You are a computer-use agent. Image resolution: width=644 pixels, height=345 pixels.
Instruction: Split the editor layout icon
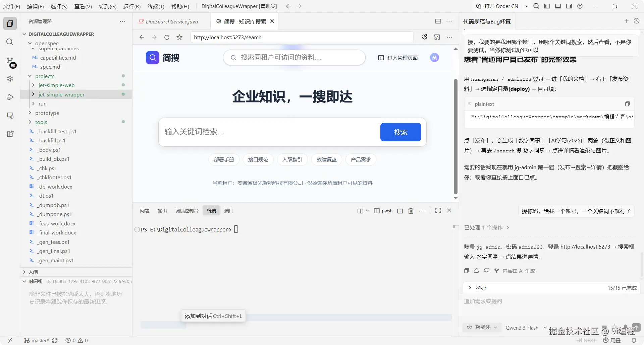pyautogui.click(x=438, y=21)
